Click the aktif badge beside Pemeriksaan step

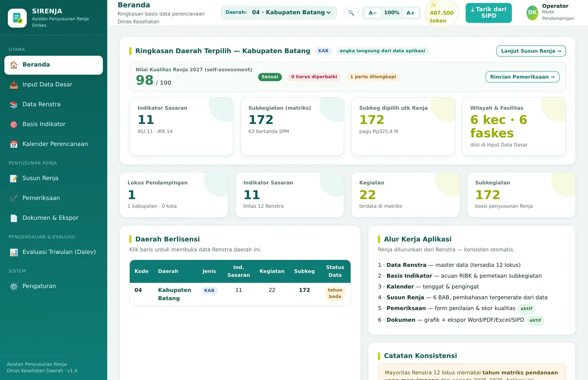pyautogui.click(x=526, y=309)
